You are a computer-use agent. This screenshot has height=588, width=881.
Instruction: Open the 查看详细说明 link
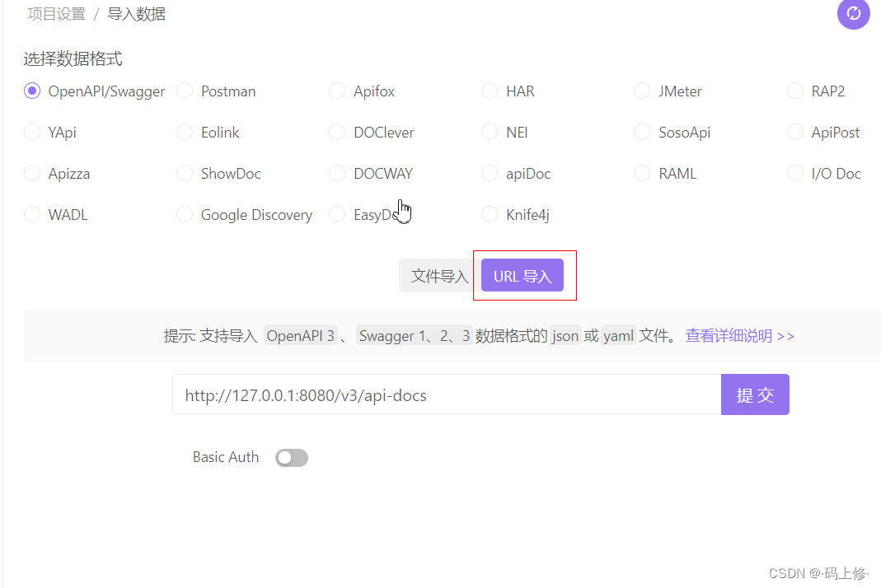point(740,336)
